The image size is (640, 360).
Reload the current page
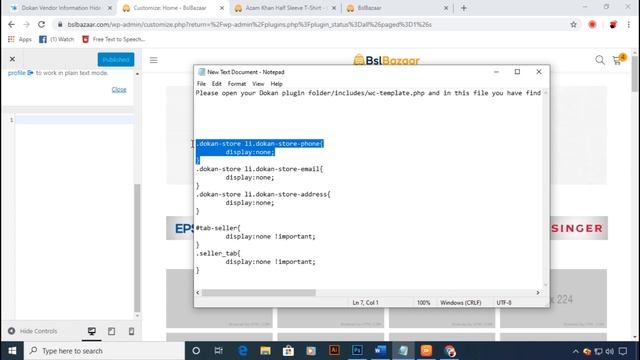(x=41, y=24)
